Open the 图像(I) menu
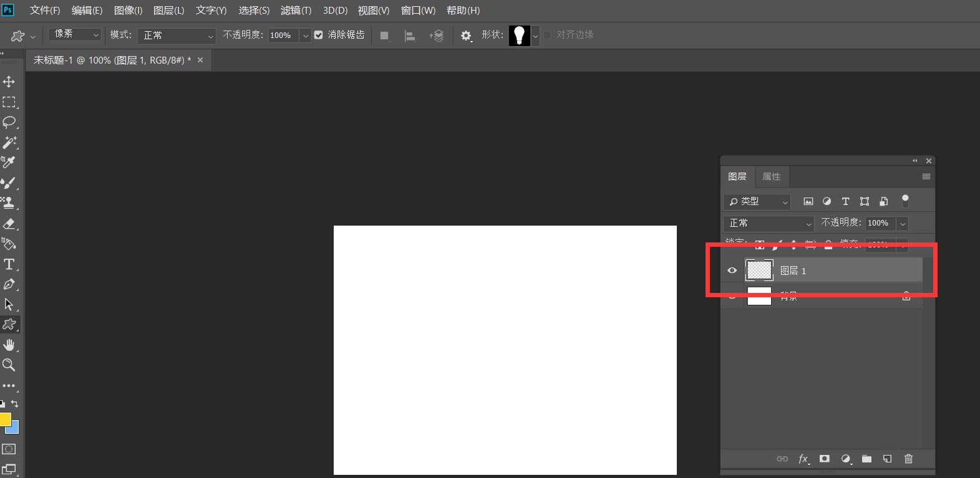 (x=128, y=11)
